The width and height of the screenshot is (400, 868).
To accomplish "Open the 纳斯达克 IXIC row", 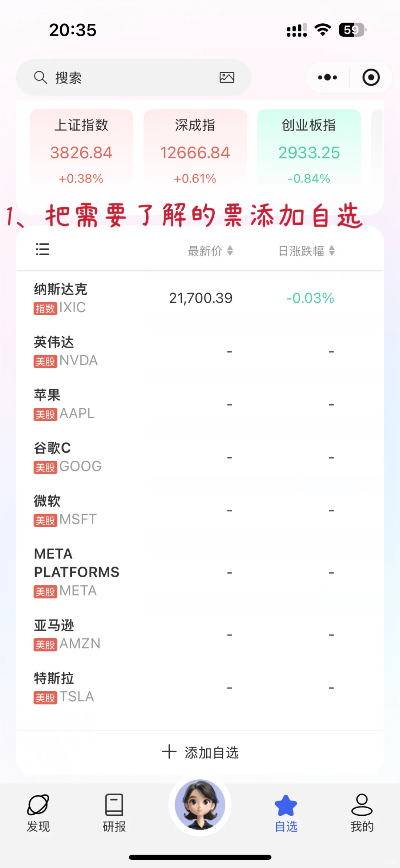I will point(200,298).
